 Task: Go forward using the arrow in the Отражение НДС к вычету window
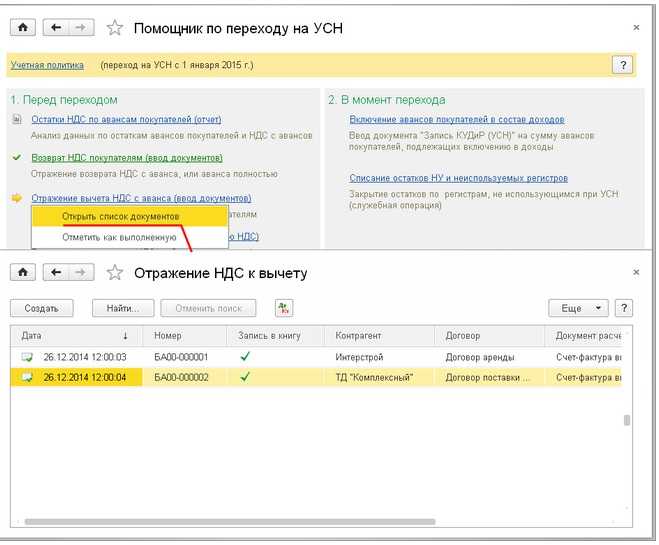tap(81, 273)
